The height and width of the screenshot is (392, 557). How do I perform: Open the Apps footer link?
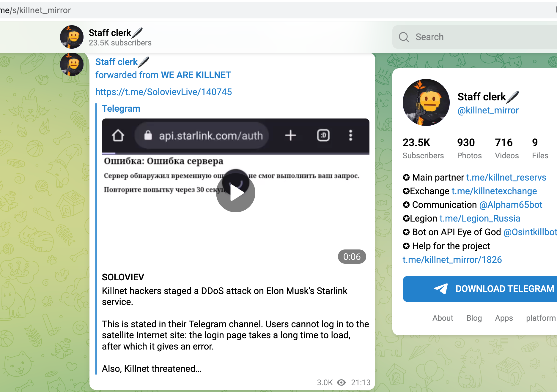(504, 318)
